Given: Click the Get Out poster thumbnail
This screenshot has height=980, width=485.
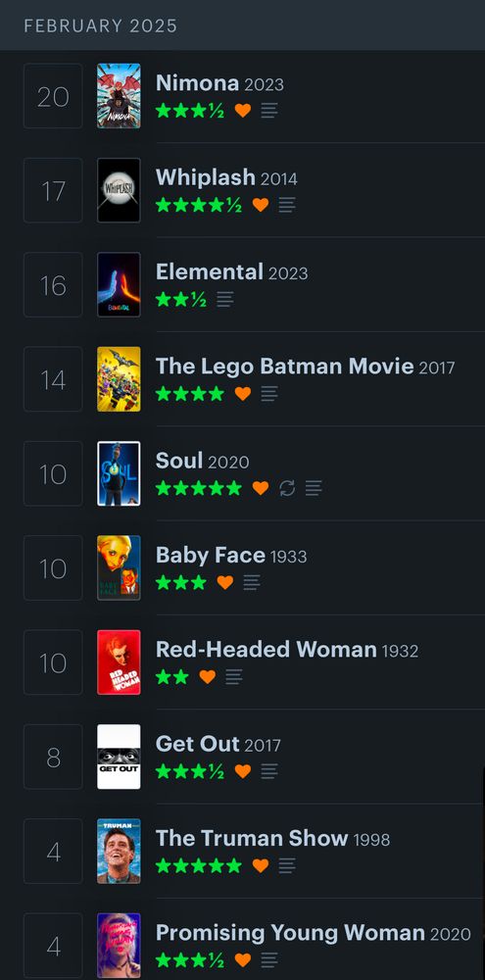Looking at the screenshot, I should point(119,757).
